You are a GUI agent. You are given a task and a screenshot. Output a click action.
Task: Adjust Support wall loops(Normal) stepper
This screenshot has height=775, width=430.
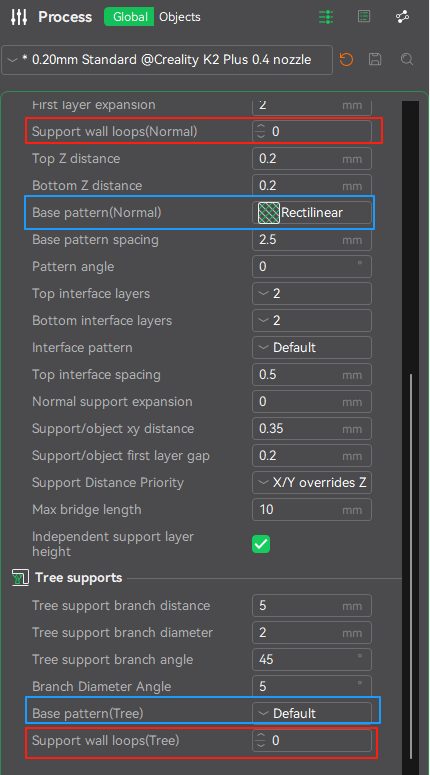coord(260,131)
